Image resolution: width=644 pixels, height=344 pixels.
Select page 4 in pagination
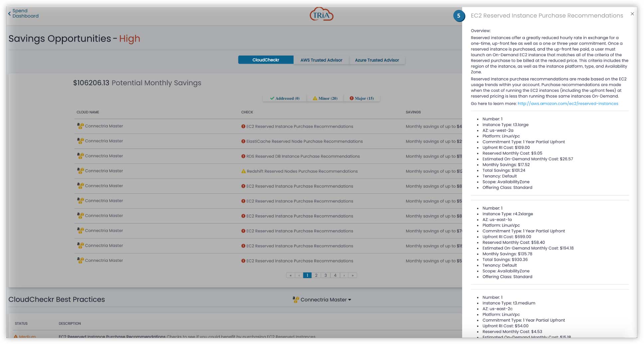(335, 275)
